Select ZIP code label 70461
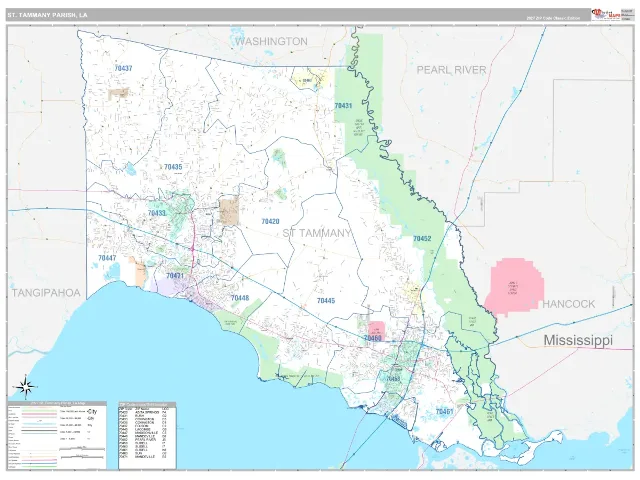Viewport: 640px width, 480px height. [x=444, y=411]
